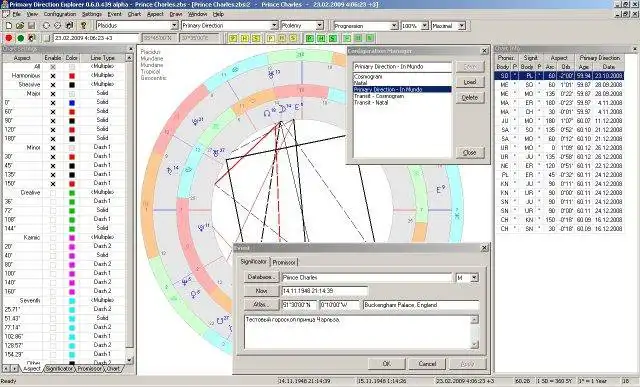Click the Prince Charles name field
The height and width of the screenshot is (387, 640).
(x=367, y=278)
